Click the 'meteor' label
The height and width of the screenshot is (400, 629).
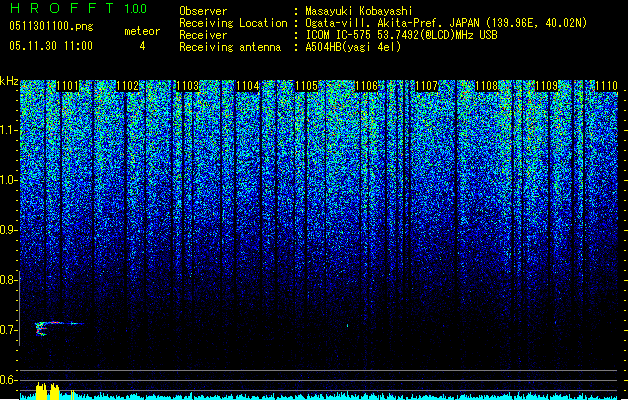pos(142,31)
